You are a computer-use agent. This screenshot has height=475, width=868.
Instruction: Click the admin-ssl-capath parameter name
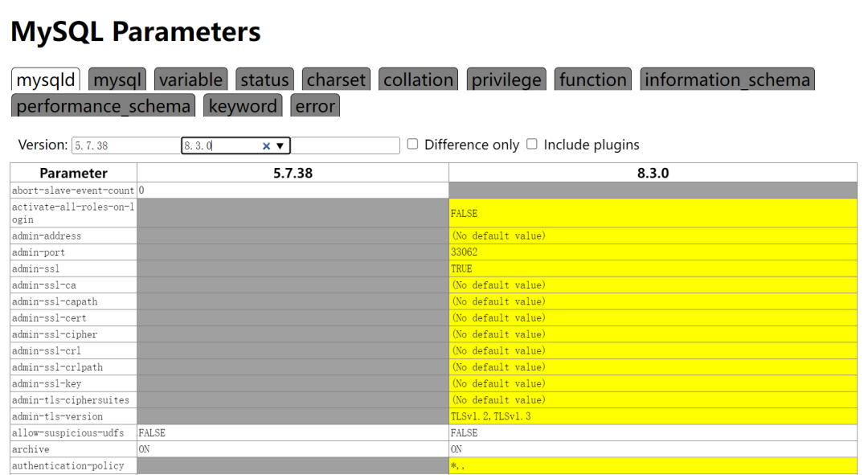[55, 301]
